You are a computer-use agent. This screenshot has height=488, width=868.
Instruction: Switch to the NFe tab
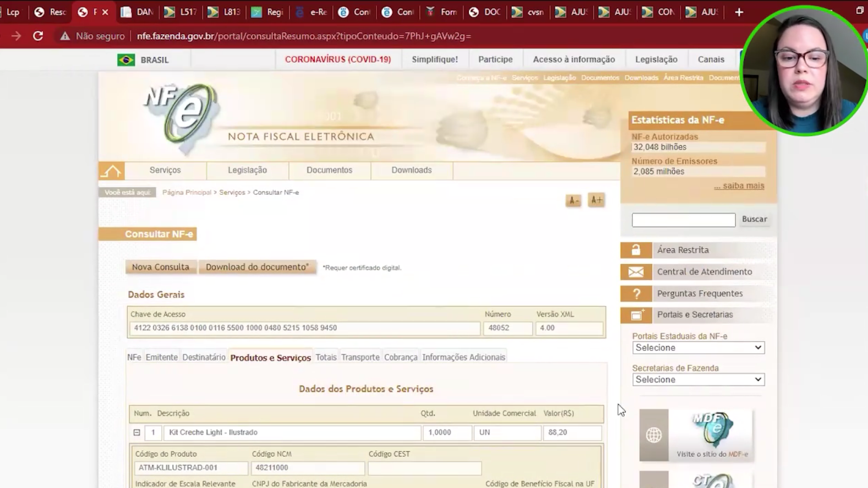coord(134,358)
